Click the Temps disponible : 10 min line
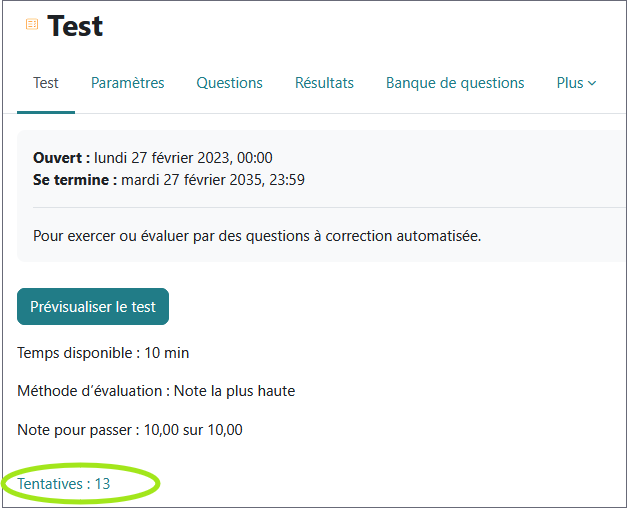This screenshot has height=508, width=627. click(103, 353)
